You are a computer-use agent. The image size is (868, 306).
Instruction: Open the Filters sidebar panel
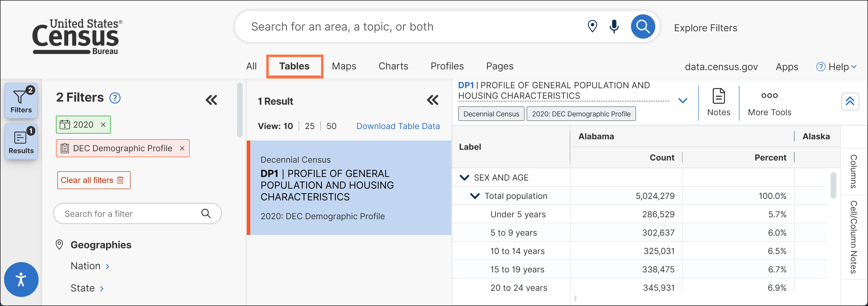(21, 101)
